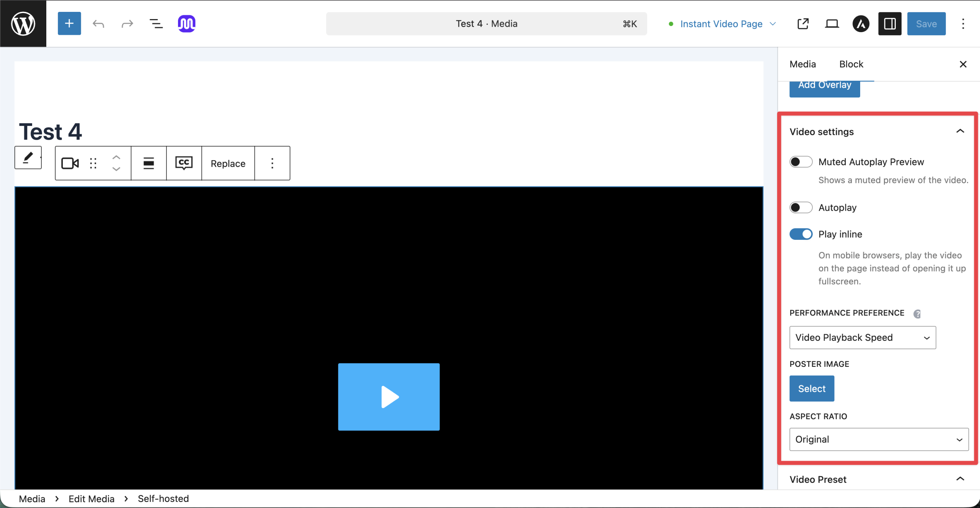Click the purple plugin icon in the toolbar
Image resolution: width=980 pixels, height=508 pixels.
[x=186, y=23]
